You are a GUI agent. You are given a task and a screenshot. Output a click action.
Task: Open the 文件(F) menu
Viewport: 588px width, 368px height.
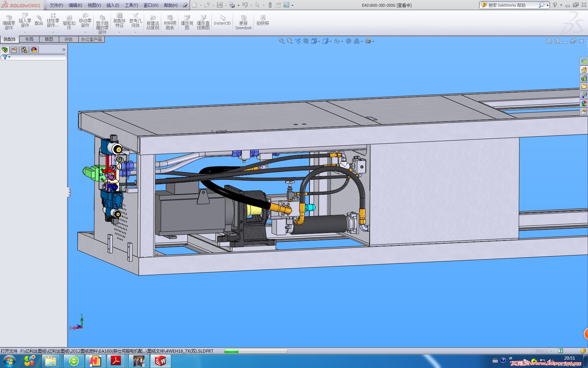pos(56,5)
